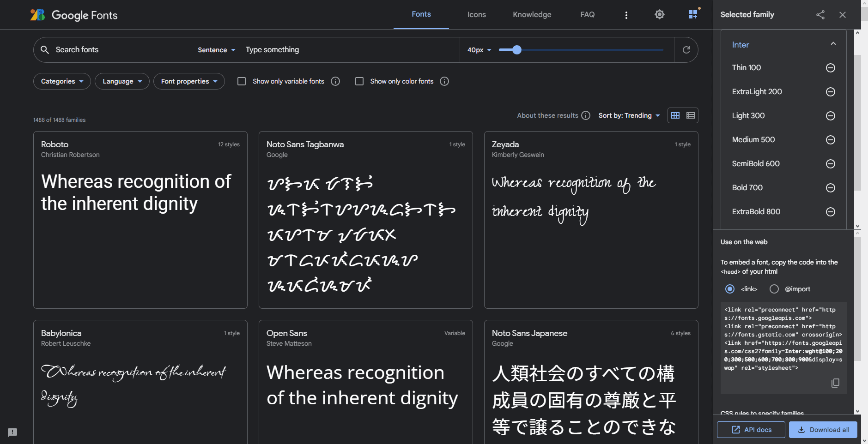Viewport: 868px width, 444px height.
Task: Reset preview settings with refresh icon
Action: click(x=686, y=50)
